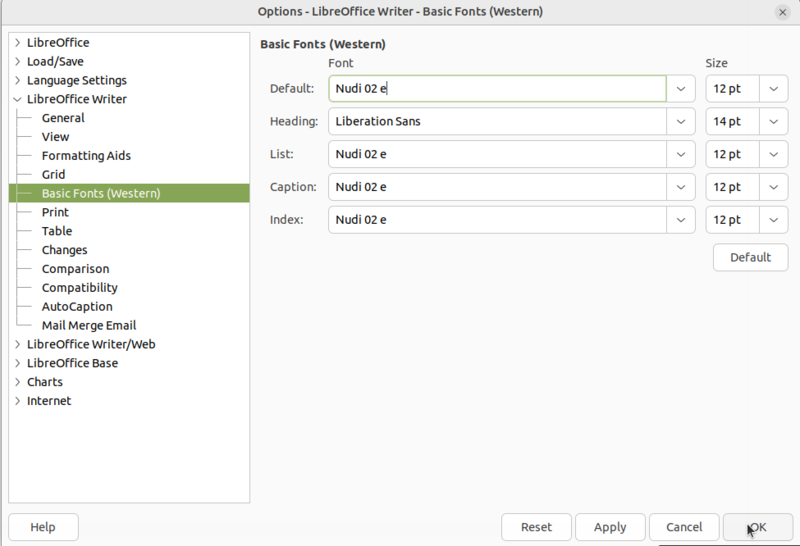Image resolution: width=800 pixels, height=546 pixels.
Task: Select the View options page
Action: [x=55, y=137]
